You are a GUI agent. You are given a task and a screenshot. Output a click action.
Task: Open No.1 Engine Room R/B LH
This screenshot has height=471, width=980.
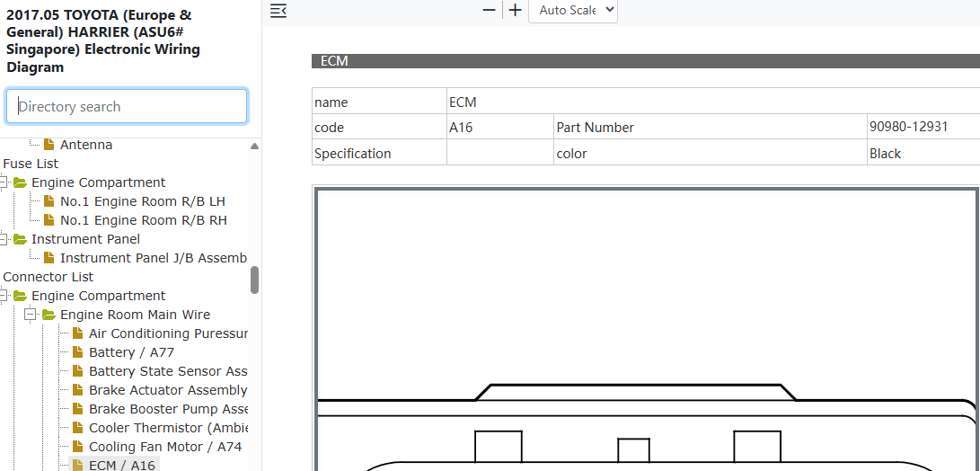pyautogui.click(x=143, y=201)
